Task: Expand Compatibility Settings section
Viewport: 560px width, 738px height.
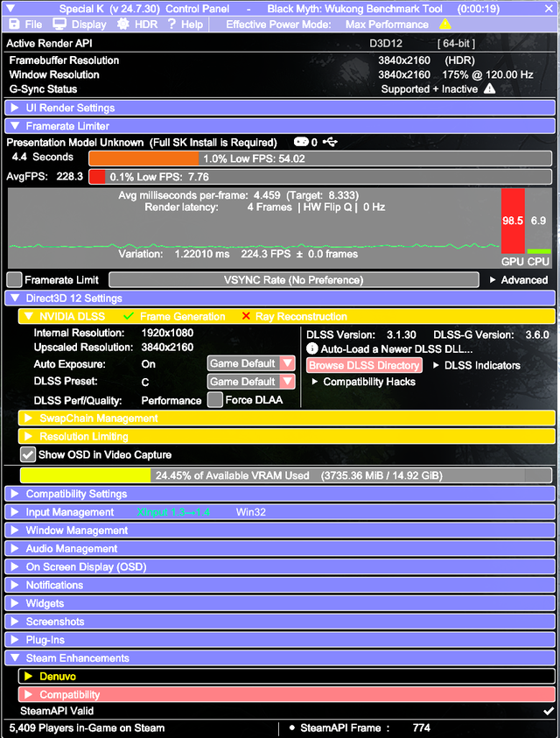Action: [280, 494]
